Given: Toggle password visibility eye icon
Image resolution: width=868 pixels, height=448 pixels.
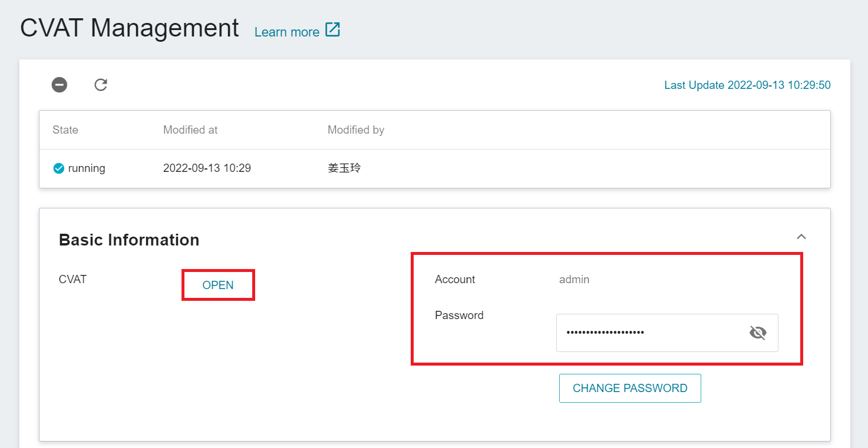Looking at the screenshot, I should [x=758, y=333].
